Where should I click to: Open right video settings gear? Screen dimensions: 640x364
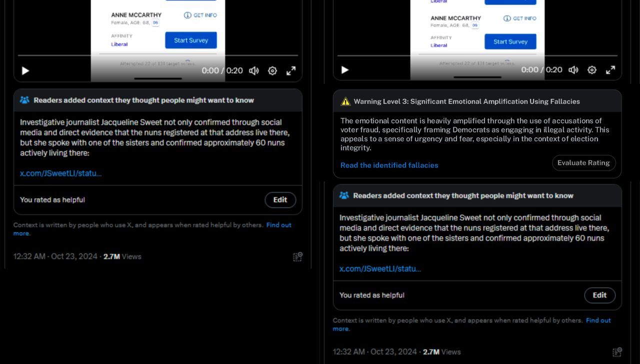592,70
